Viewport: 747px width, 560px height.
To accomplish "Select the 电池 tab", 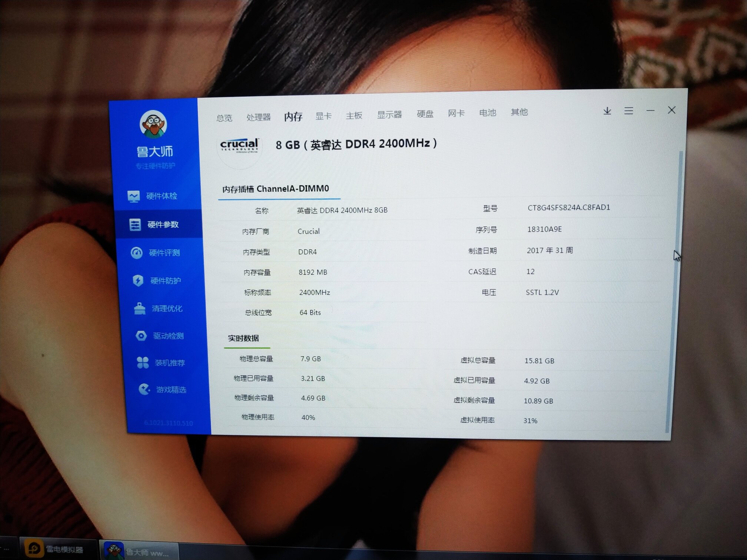I will coord(487,113).
